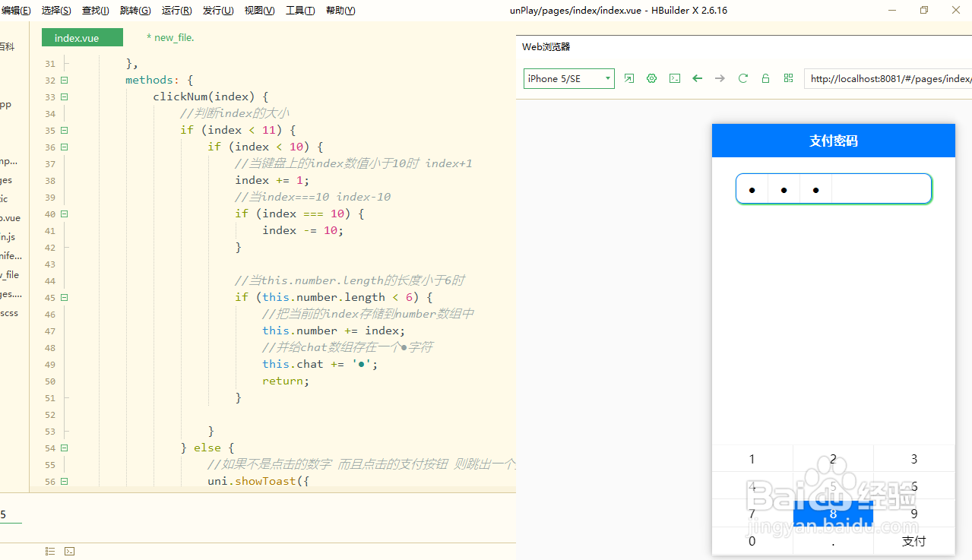
Task: Go forward in the web browser
Action: 720,78
